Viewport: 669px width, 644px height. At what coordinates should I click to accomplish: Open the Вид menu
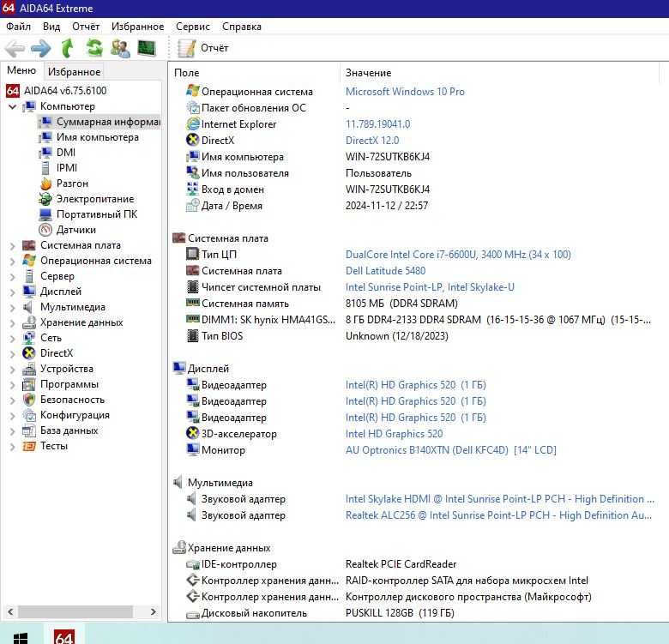[51, 27]
